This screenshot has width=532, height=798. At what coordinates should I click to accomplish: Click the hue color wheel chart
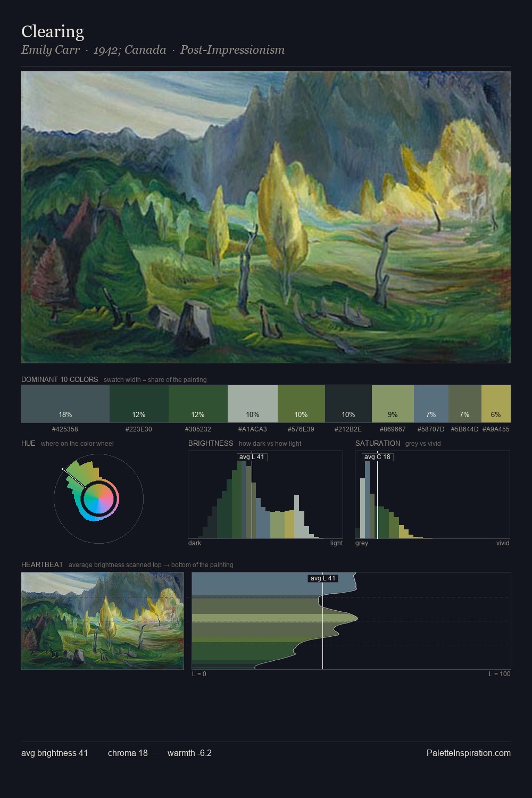(x=98, y=498)
